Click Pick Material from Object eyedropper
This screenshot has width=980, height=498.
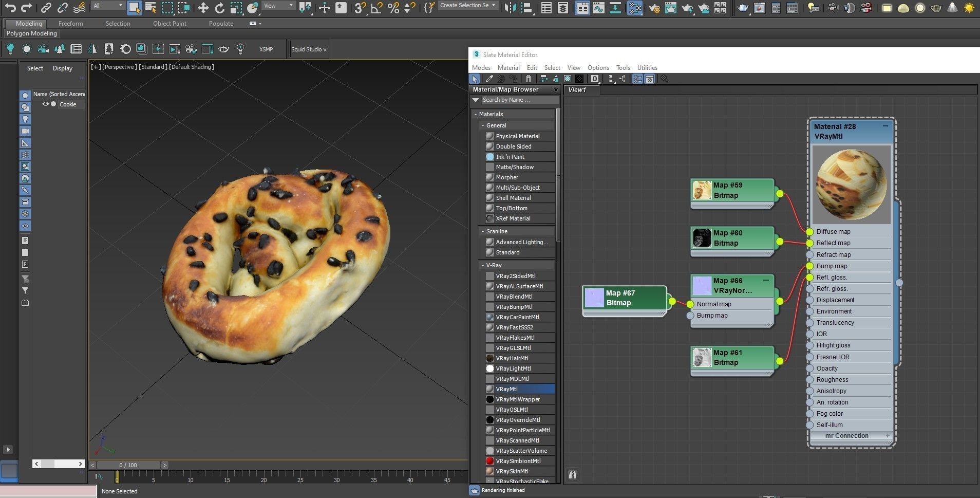tap(489, 79)
